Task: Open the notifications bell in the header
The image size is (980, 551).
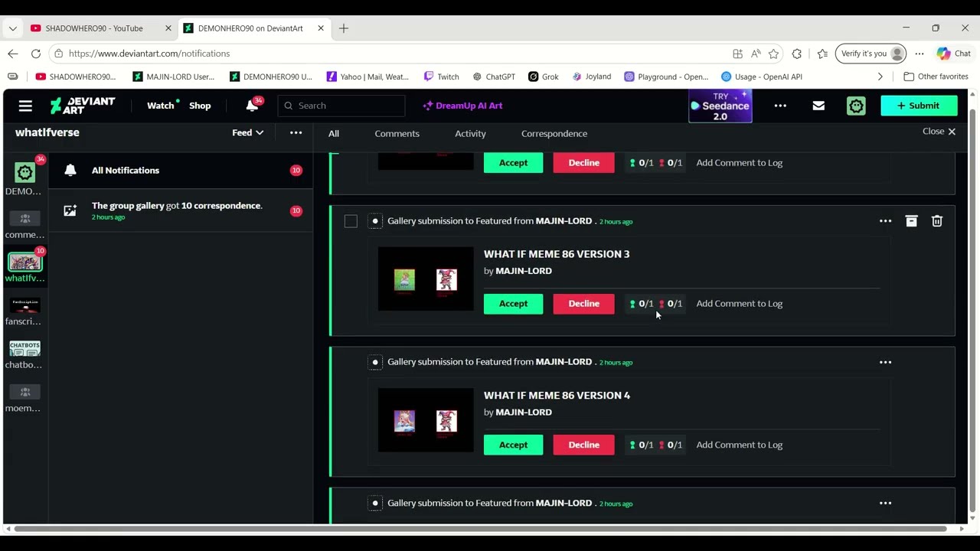Action: 252,106
